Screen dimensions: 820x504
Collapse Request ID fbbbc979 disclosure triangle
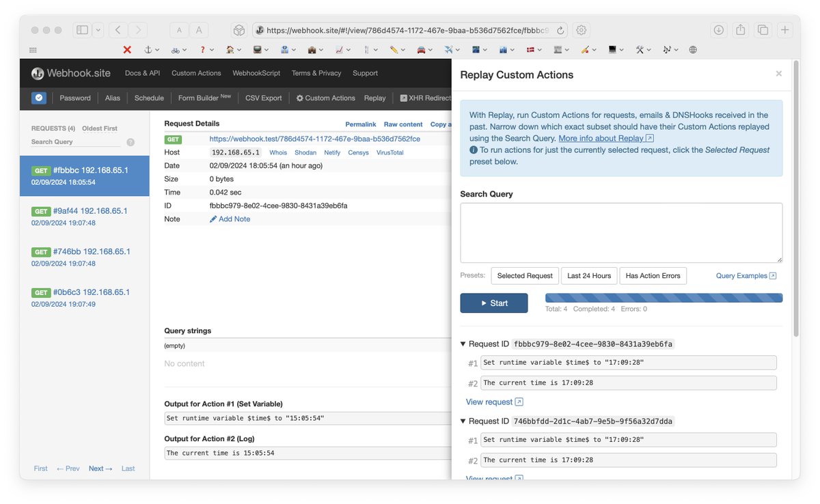[x=463, y=344]
